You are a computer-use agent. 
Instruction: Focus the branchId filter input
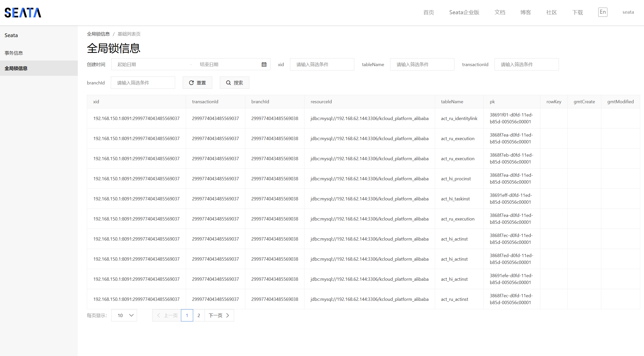(143, 83)
